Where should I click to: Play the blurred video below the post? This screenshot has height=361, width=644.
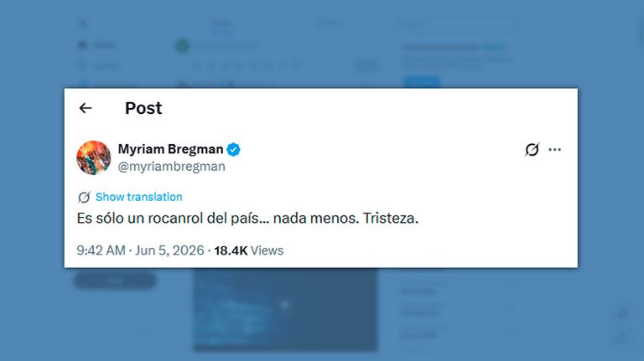click(x=285, y=305)
